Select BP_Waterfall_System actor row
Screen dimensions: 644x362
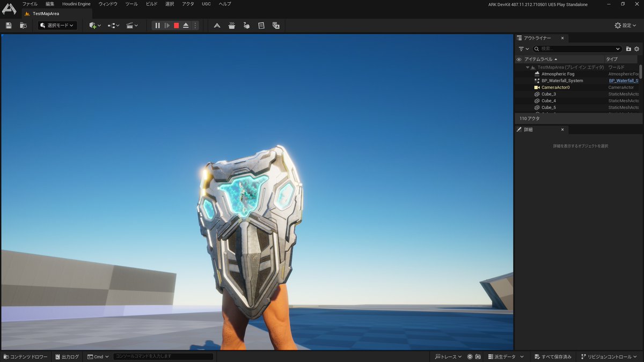point(562,80)
